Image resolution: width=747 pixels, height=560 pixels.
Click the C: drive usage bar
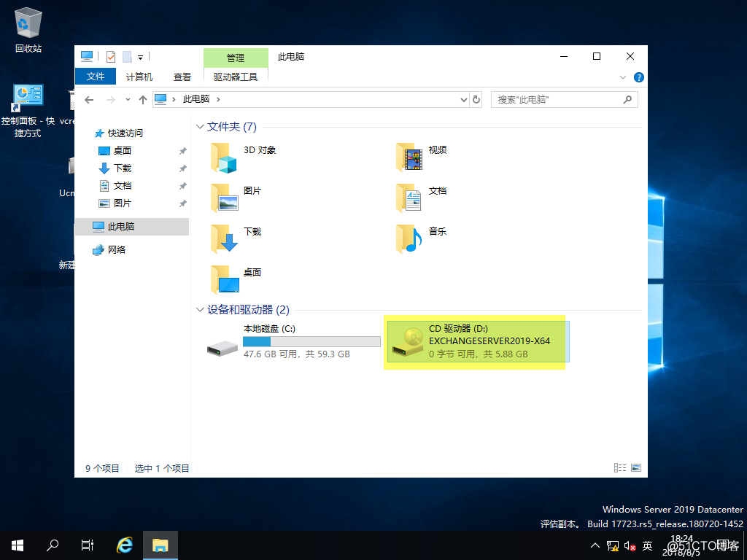pos(311,341)
